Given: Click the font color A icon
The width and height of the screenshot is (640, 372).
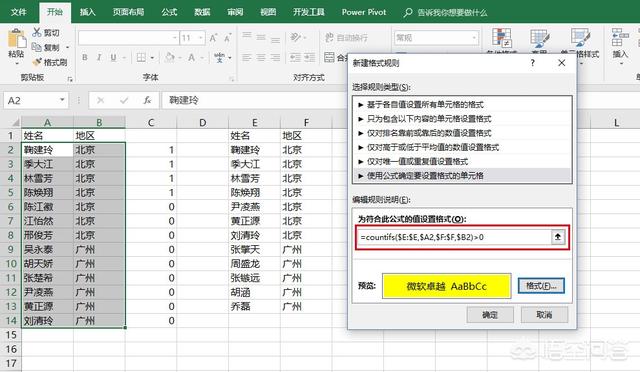Looking at the screenshot, I should coord(191,58).
